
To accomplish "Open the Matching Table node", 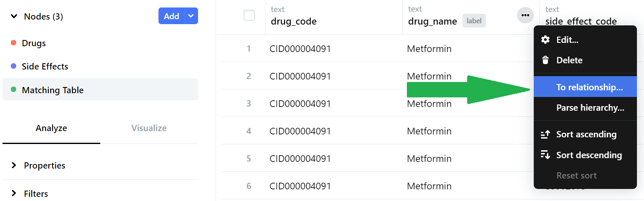I will (x=52, y=90).
